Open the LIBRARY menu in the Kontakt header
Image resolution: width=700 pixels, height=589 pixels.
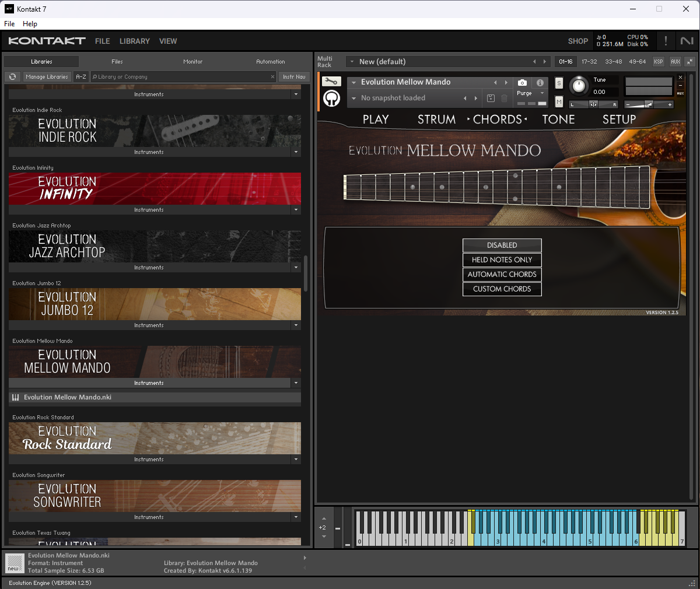tap(135, 41)
